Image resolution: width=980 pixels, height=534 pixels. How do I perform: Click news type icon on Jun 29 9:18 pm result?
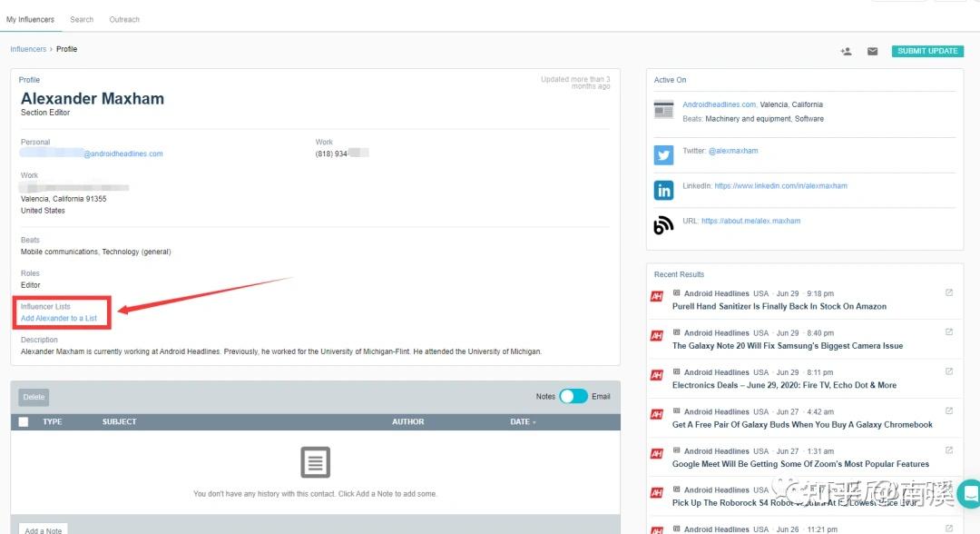click(676, 292)
